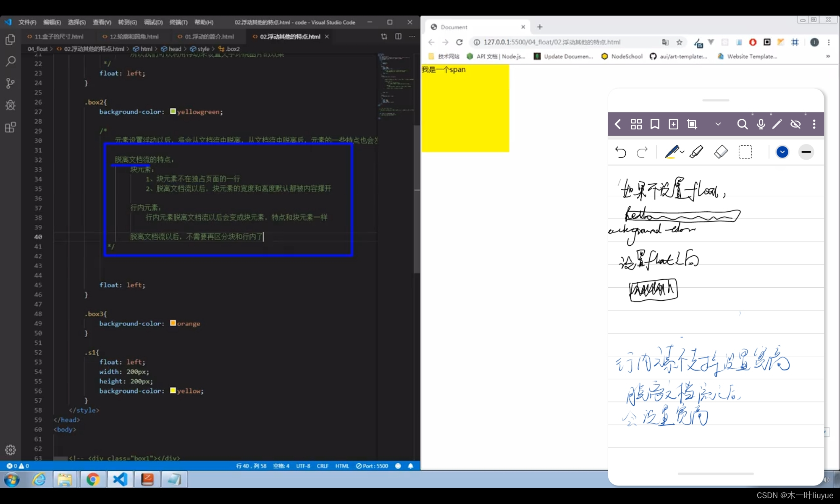Add a new page in the notes app
The height and width of the screenshot is (504, 840).
(673, 124)
